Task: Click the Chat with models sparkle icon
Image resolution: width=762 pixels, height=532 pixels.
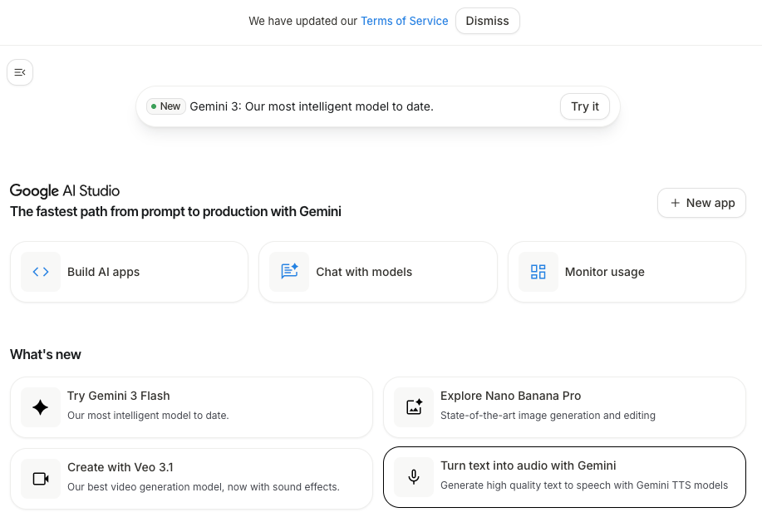Action: coord(289,272)
